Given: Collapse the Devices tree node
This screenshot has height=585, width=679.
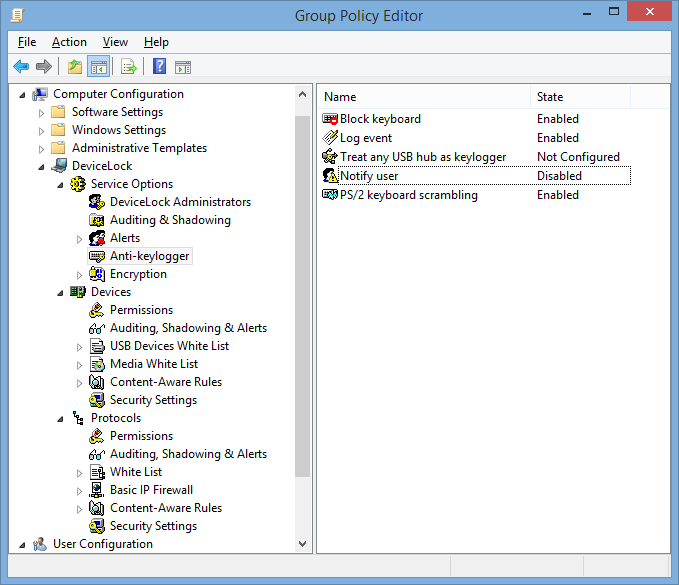Looking at the screenshot, I should click(60, 293).
